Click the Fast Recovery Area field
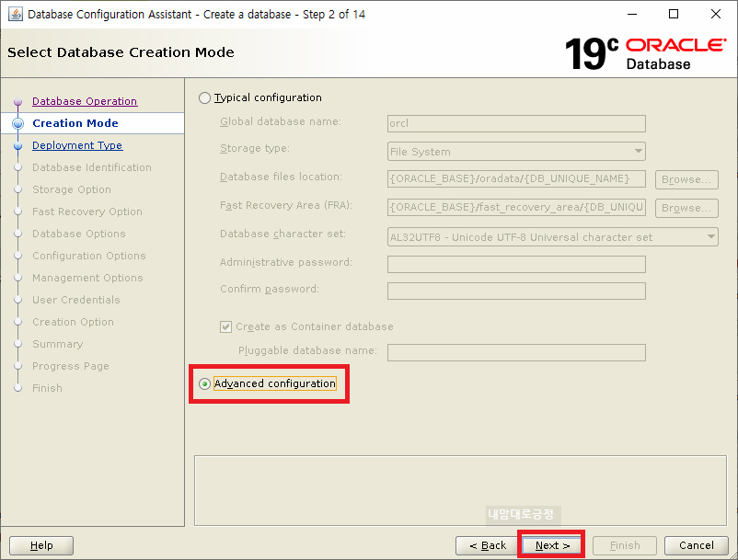This screenshot has height=560, width=738. pyautogui.click(x=516, y=207)
